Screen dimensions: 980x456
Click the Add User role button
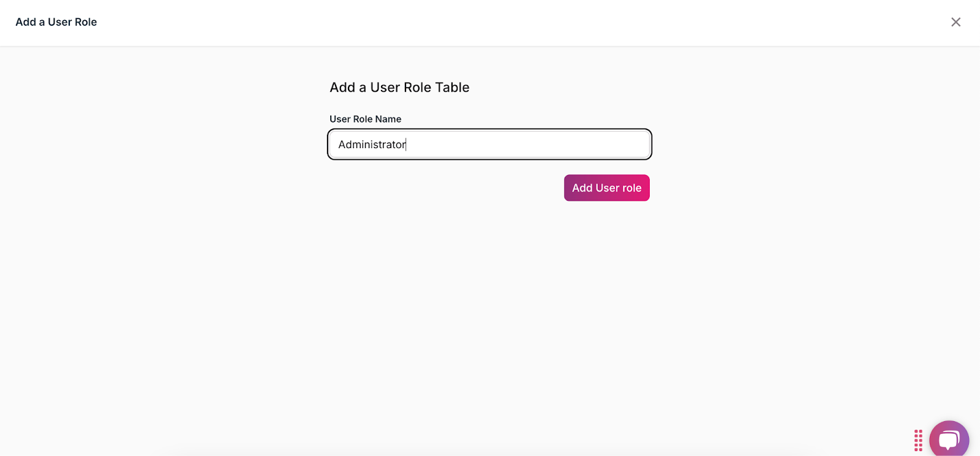click(606, 188)
